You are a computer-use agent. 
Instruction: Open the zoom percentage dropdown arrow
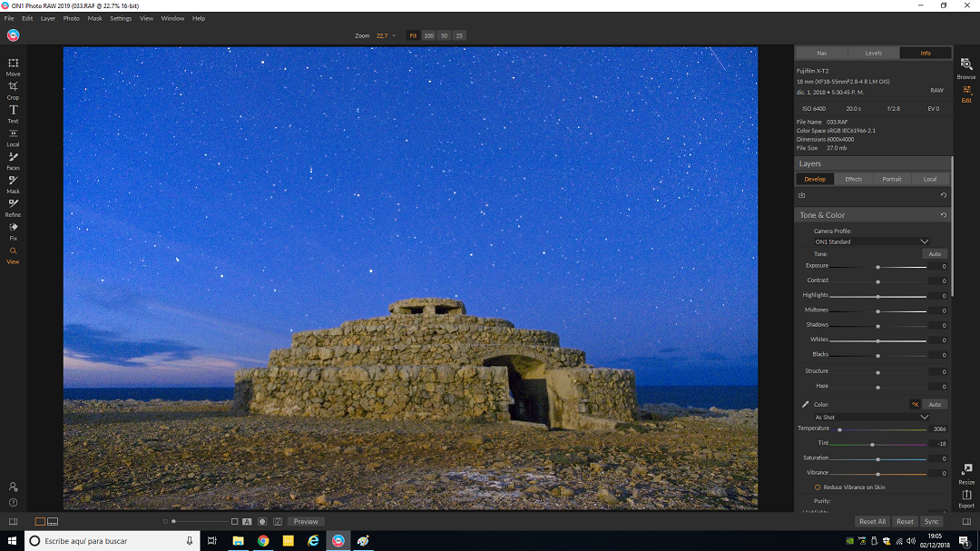(x=394, y=35)
